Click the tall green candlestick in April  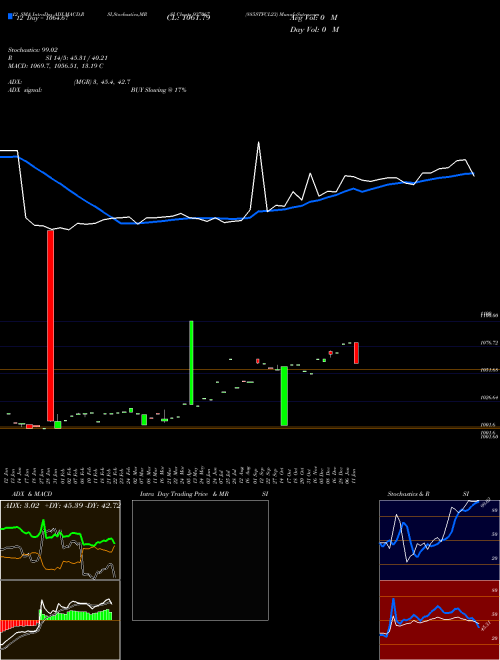(x=191, y=363)
